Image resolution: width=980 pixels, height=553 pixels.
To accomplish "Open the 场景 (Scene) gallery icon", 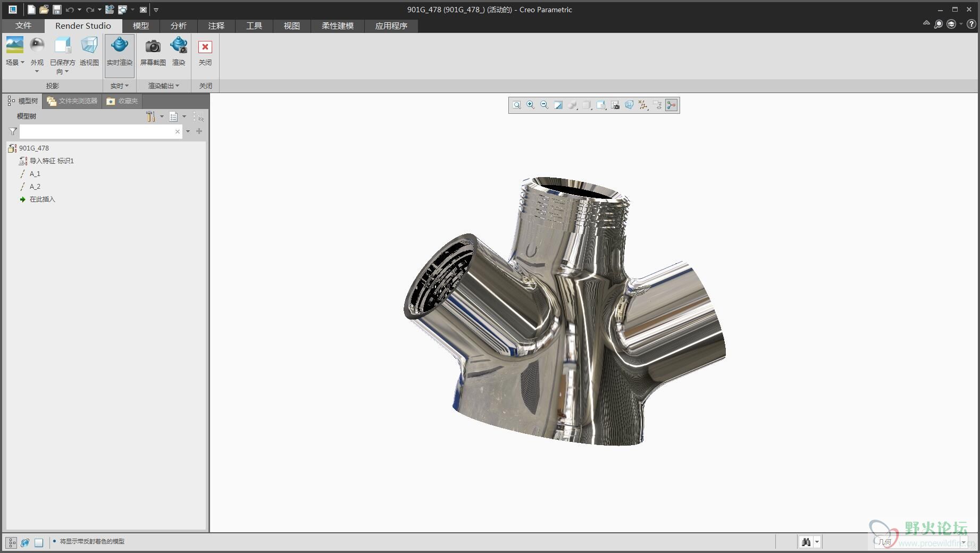I will 14,46.
